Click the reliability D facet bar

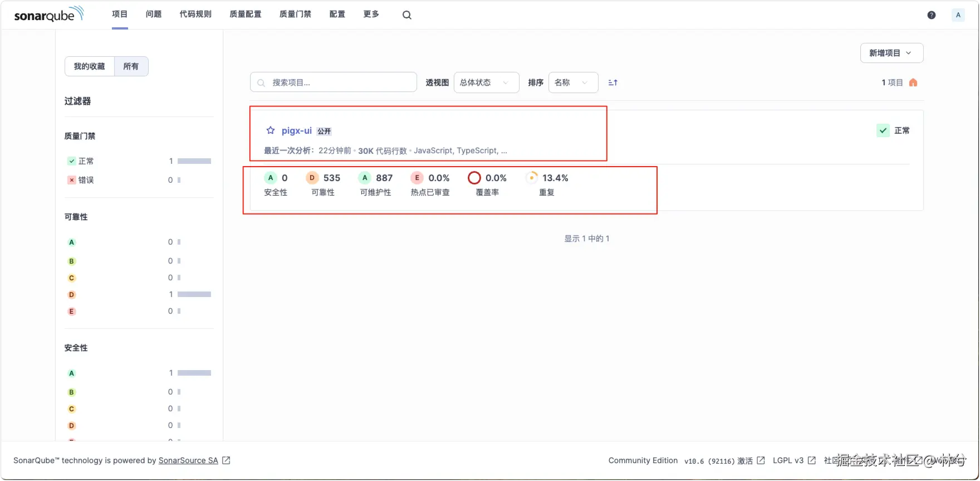tap(194, 294)
